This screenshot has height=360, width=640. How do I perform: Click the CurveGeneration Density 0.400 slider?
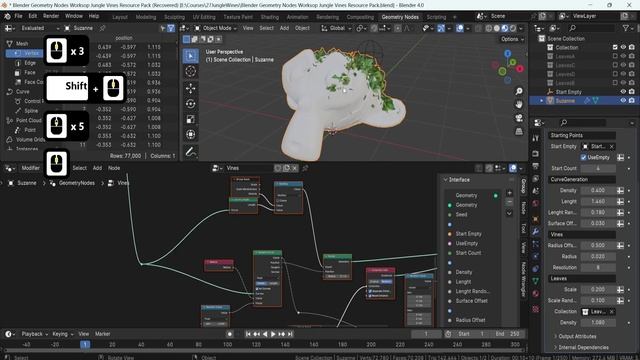coord(598,191)
